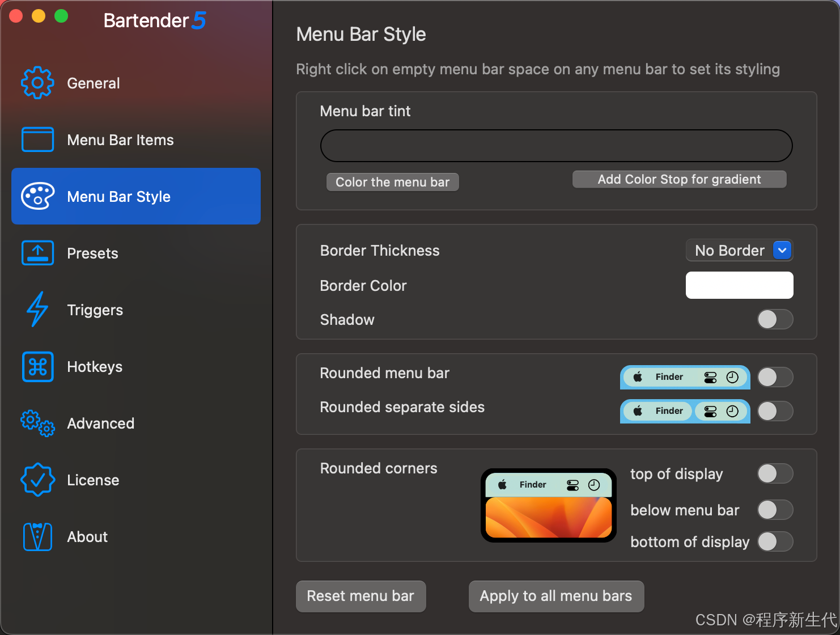Toggle rounded corners below menu bar
Viewport: 840px width, 635px height.
tap(775, 510)
